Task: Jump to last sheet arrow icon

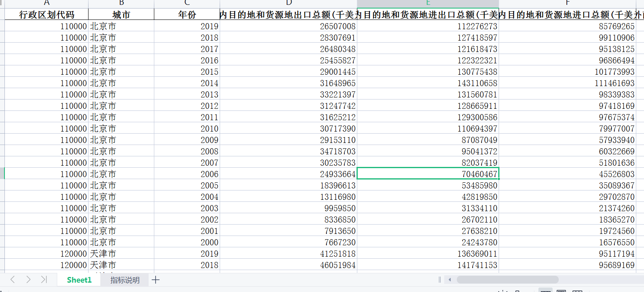Action: (44, 279)
